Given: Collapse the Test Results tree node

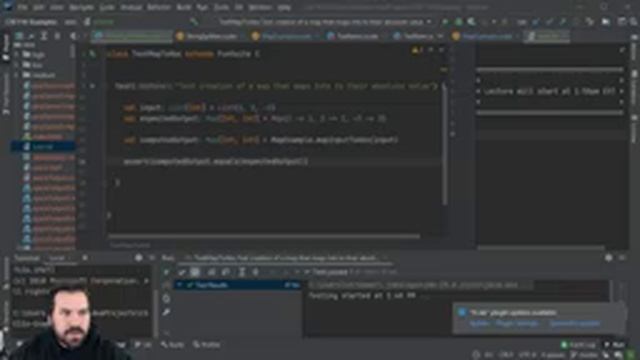Looking at the screenshot, I should [180, 285].
